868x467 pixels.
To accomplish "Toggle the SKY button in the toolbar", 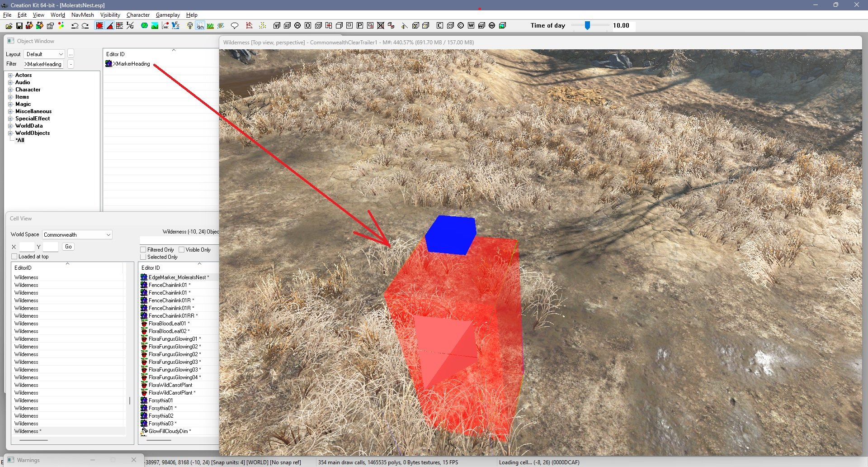I will [x=200, y=26].
